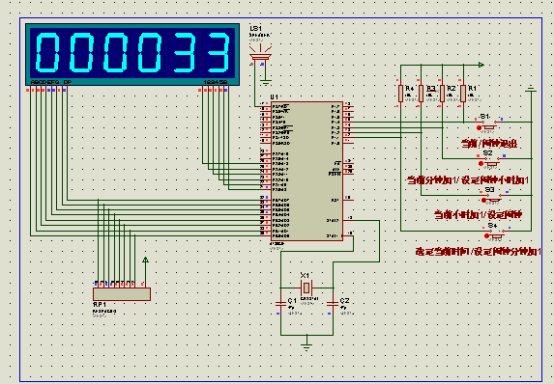Click the power arrow above the resistors

pyautogui.click(x=481, y=65)
